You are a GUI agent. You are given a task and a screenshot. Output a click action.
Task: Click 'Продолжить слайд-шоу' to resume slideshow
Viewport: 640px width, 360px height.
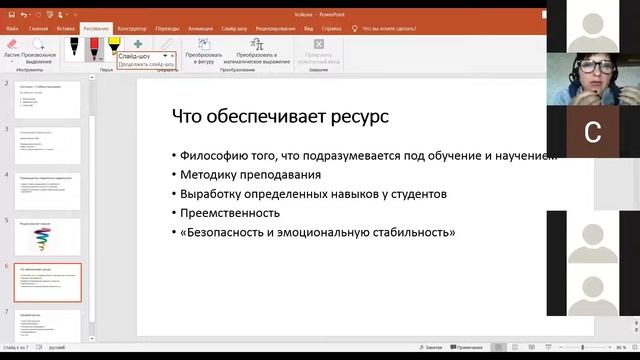pyautogui.click(x=146, y=64)
